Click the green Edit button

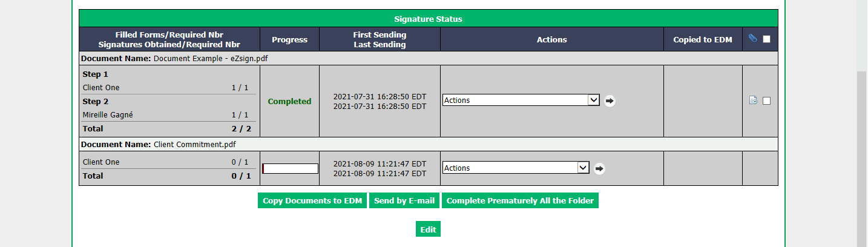pyautogui.click(x=428, y=229)
